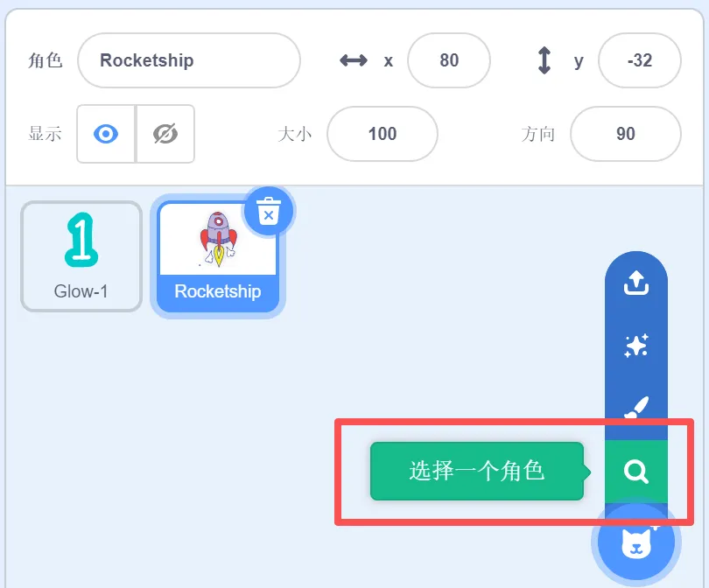Click the sprite name field Rocketship

(189, 60)
